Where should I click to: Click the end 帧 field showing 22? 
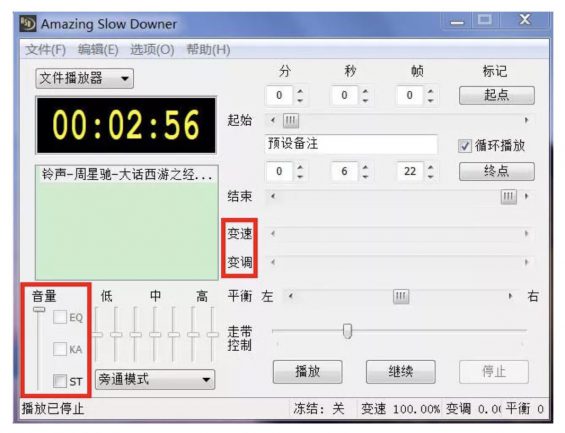pyautogui.click(x=410, y=171)
